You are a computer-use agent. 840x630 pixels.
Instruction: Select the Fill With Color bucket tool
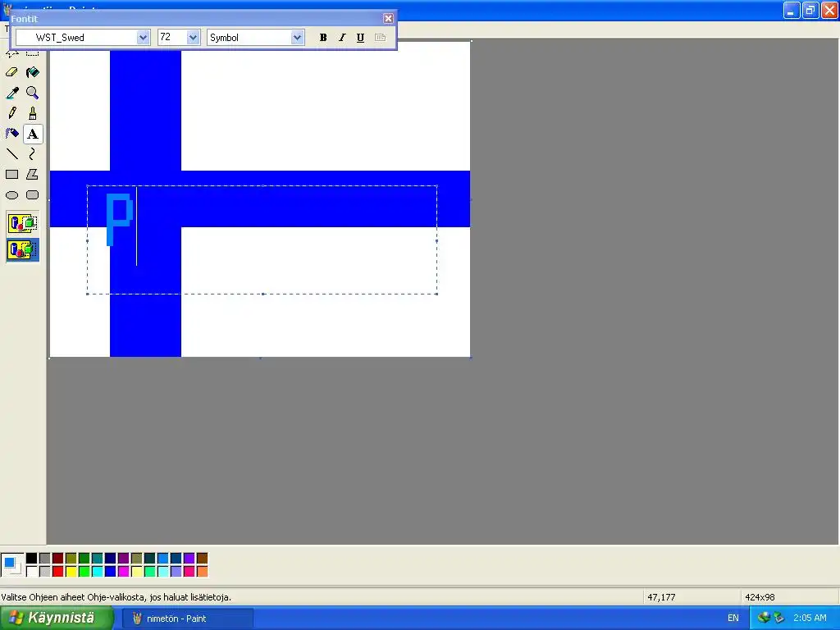(x=32, y=72)
